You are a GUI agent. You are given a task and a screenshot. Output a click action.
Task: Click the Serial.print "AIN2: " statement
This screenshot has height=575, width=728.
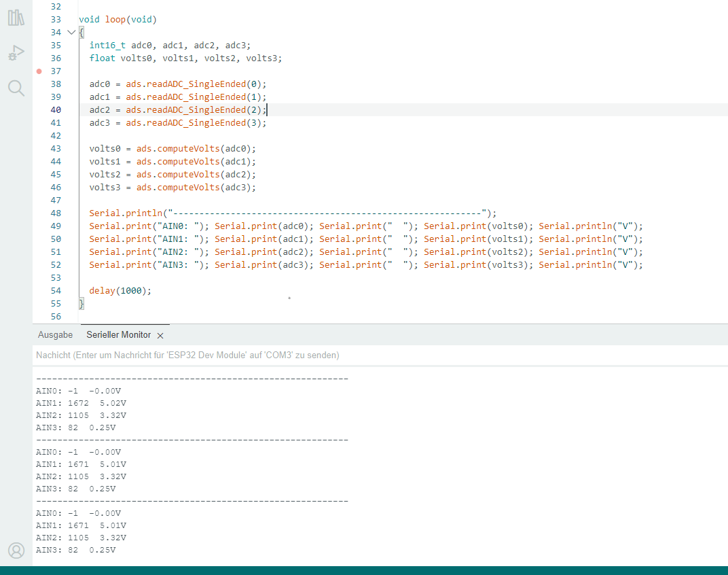click(149, 252)
